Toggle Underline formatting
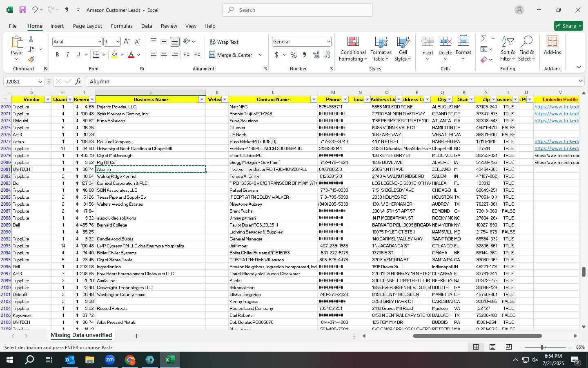Image resolution: width=588 pixels, height=368 pixels. 78,55
